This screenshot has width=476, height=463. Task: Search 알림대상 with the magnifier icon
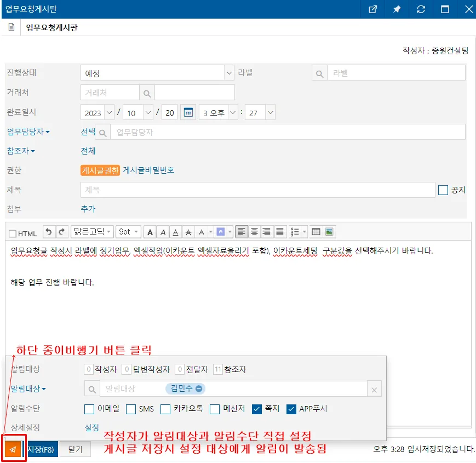point(92,389)
